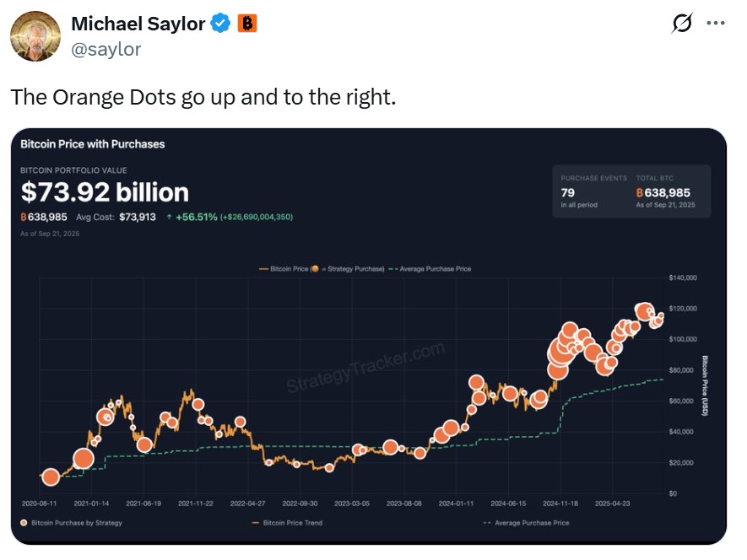
Task: Click the Michael Saylor display name
Action: pos(138,24)
